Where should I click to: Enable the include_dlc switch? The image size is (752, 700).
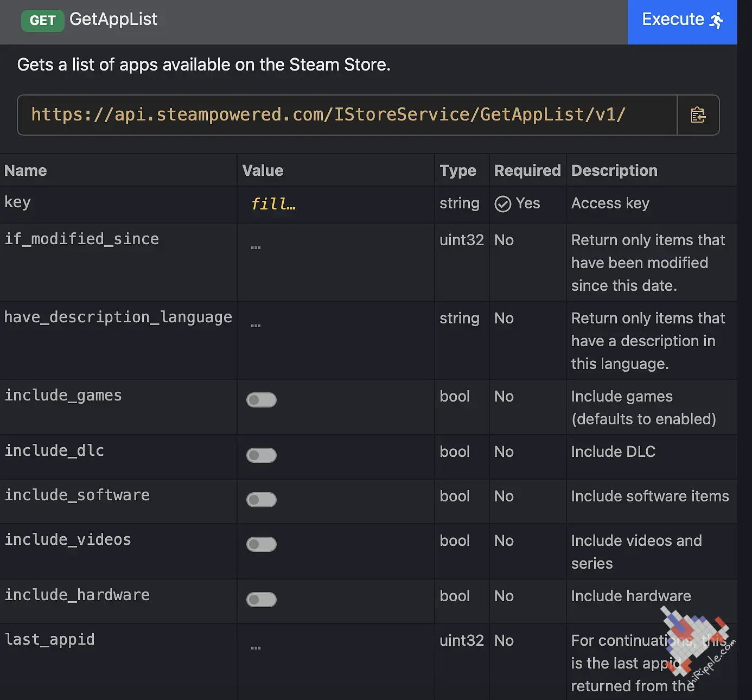(x=262, y=455)
